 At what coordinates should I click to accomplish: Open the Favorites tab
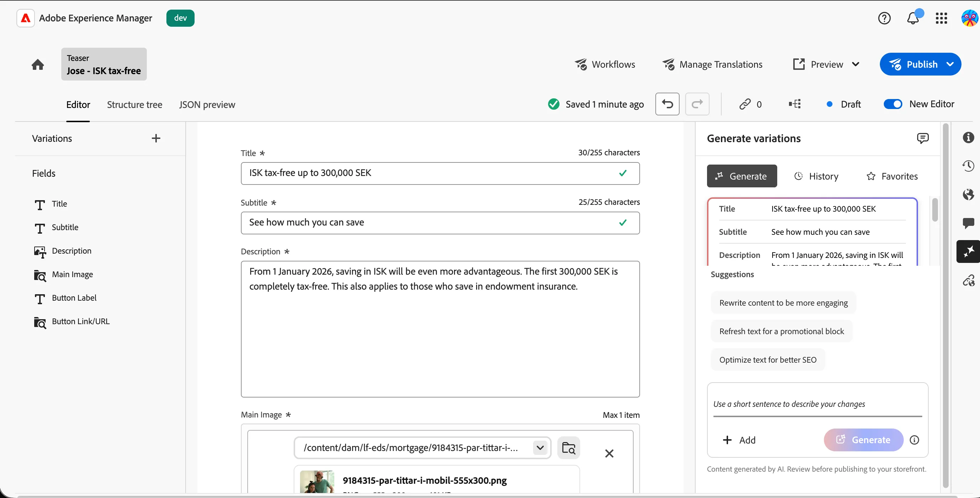892,176
